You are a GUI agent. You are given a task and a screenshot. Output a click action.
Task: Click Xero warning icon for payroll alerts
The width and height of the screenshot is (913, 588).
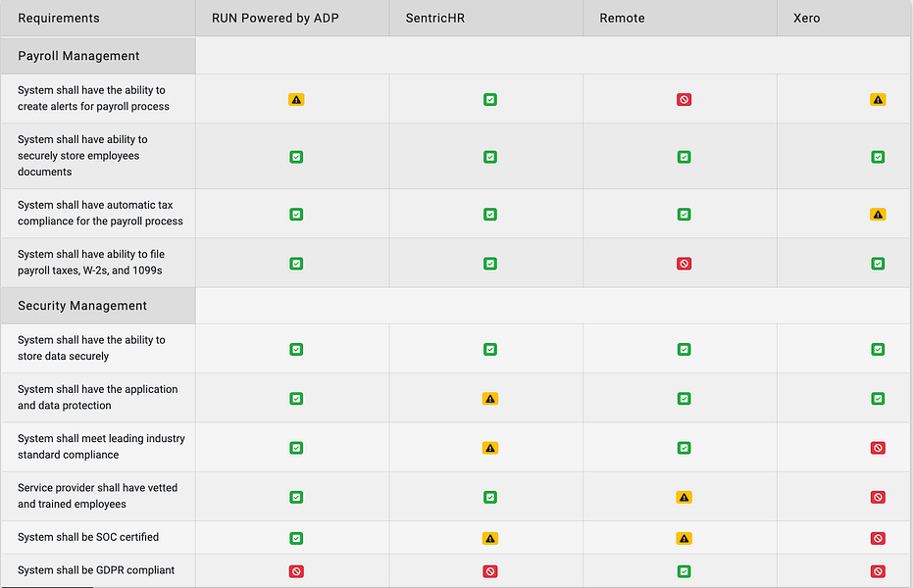[878, 99]
